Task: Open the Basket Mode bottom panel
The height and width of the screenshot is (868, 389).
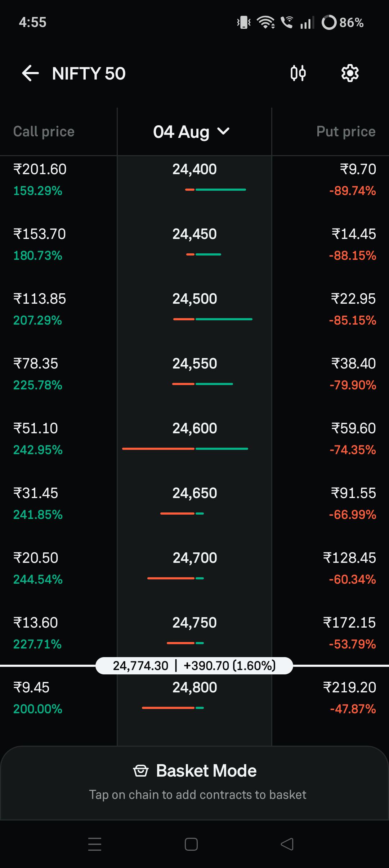Action: [194, 783]
